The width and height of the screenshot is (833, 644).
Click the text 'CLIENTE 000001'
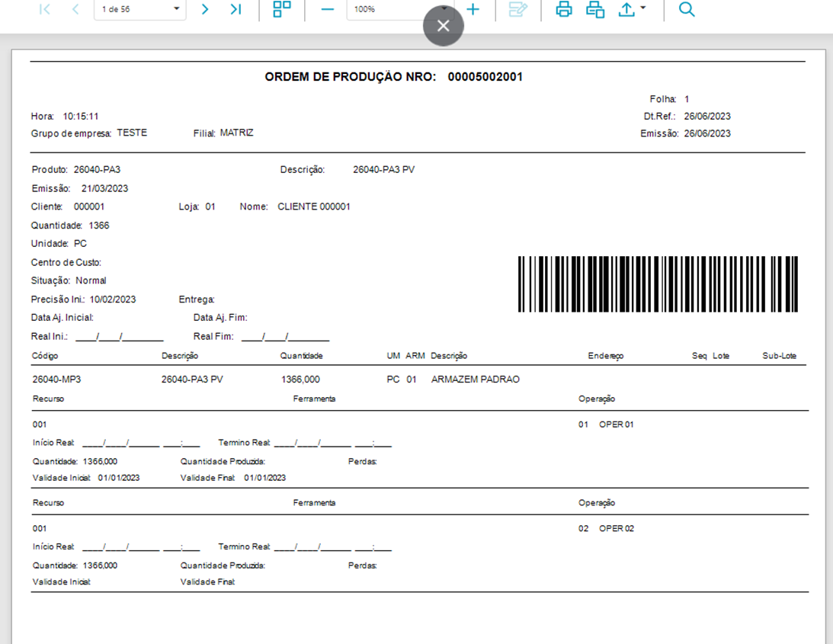(314, 207)
